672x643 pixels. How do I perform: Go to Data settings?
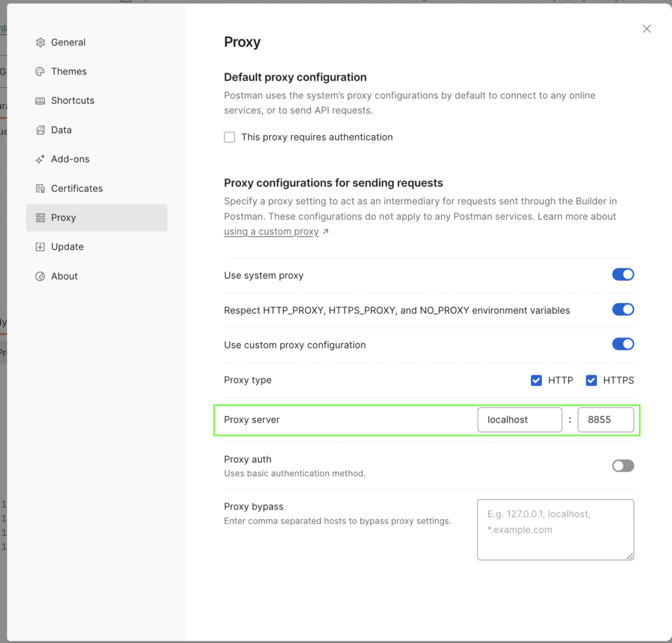[x=96, y=130]
